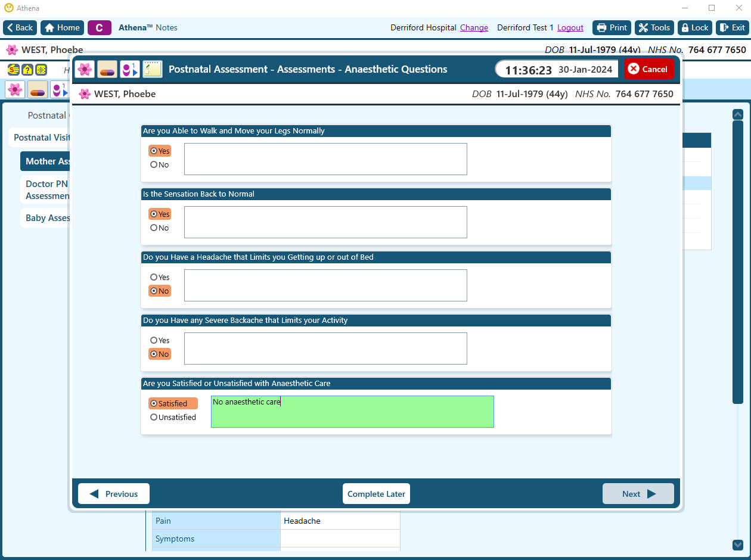Click the scroll down arrow on right scrollbar

[738, 545]
